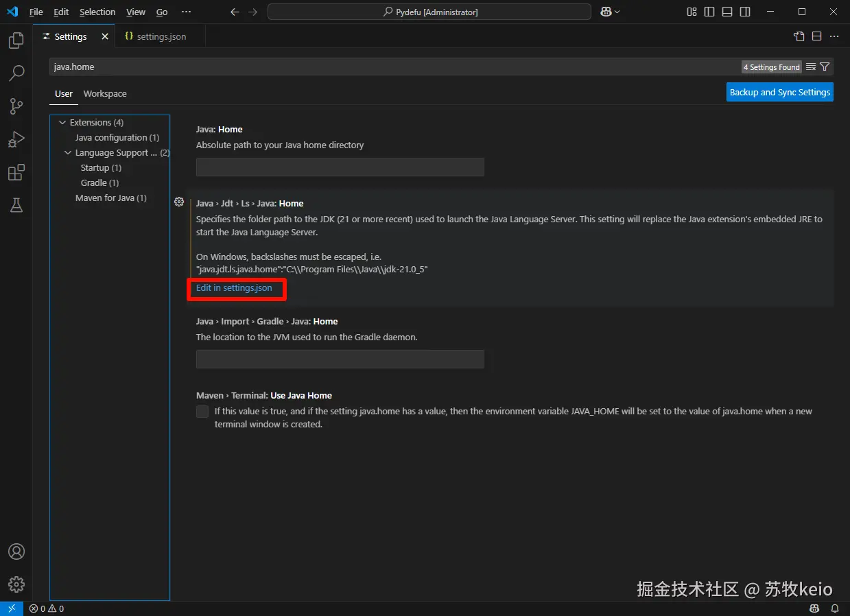Open the File menu
This screenshot has width=850, height=616.
pos(36,12)
